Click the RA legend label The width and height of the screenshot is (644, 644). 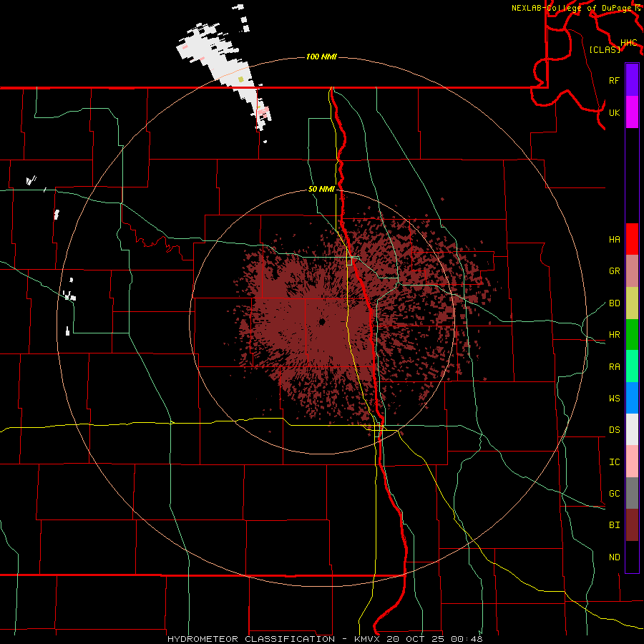point(615,367)
